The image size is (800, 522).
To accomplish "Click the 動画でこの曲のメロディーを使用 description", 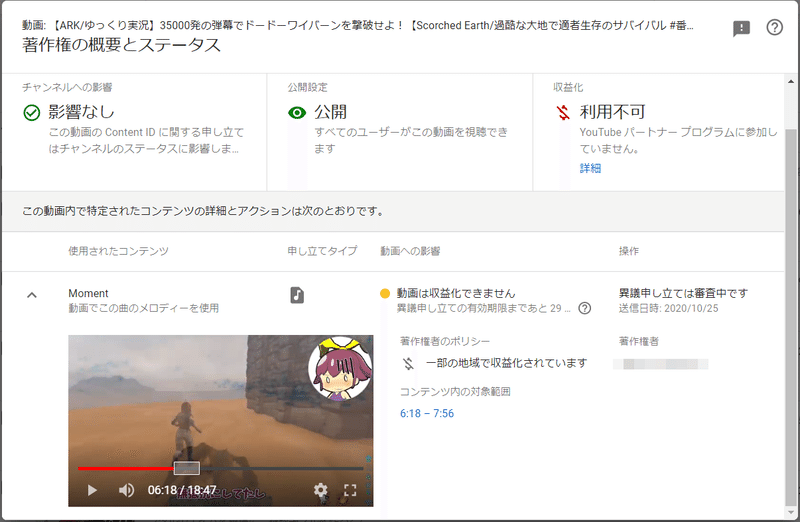I will click(143, 308).
